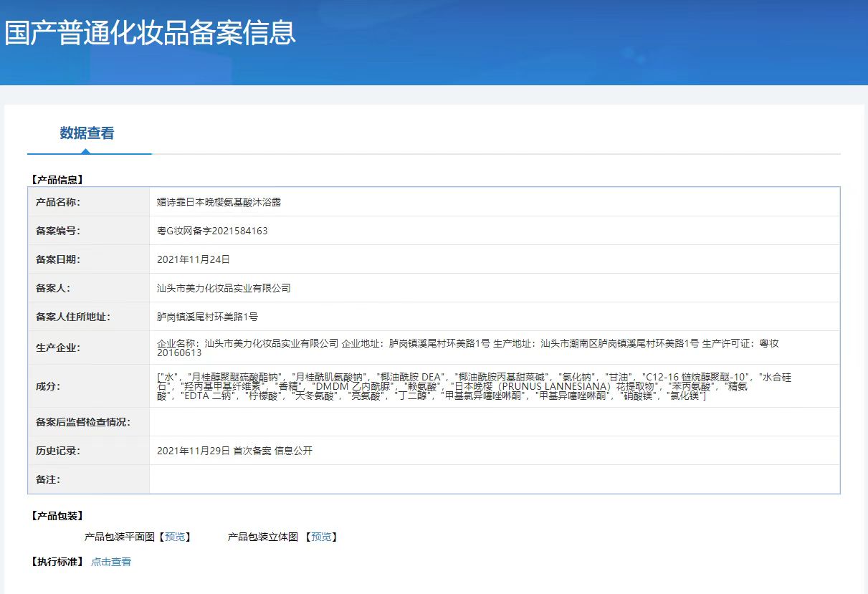868x594 pixels.
Task: Click the filing date 2021年11月24日
Action: [x=193, y=259]
